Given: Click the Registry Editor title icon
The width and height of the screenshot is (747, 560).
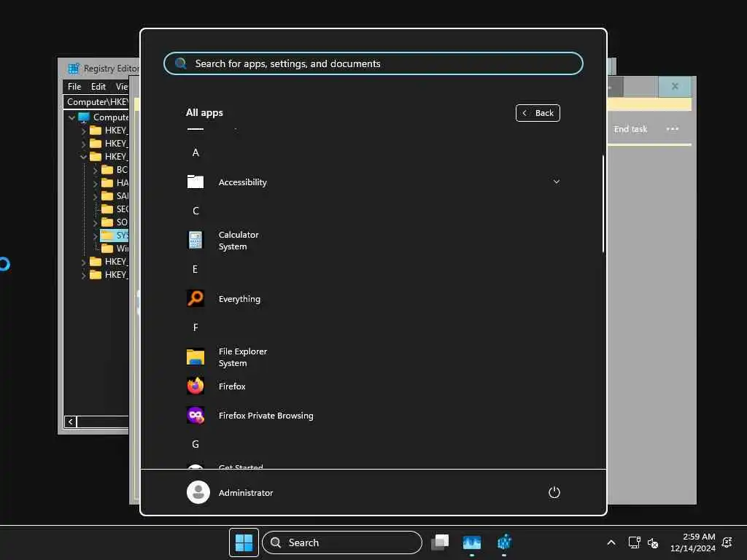Looking at the screenshot, I should pyautogui.click(x=74, y=69).
